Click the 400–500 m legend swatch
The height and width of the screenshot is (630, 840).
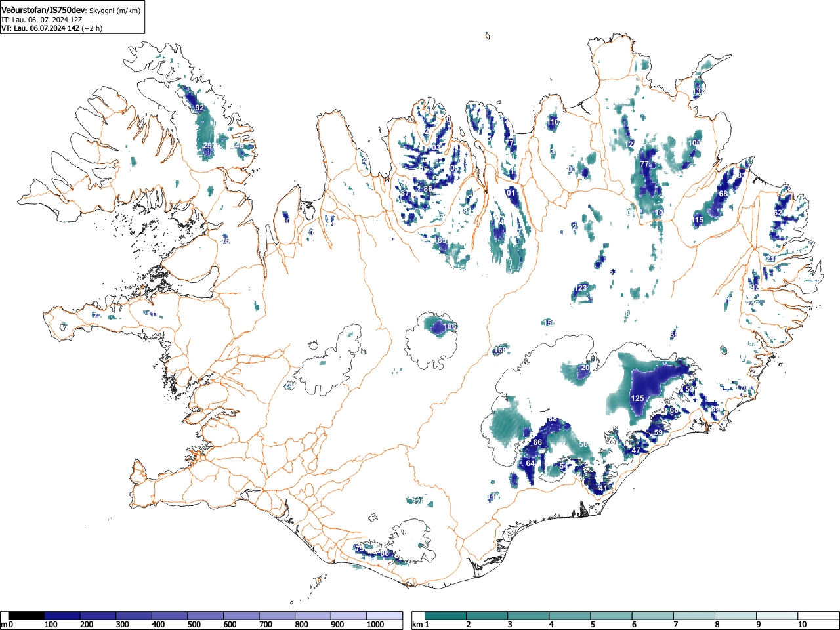170,616
